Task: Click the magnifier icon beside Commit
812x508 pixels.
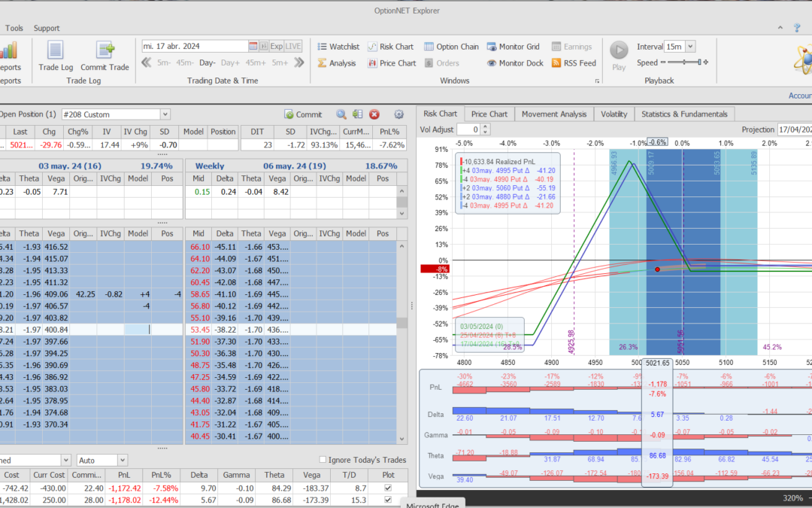Action: tap(341, 114)
